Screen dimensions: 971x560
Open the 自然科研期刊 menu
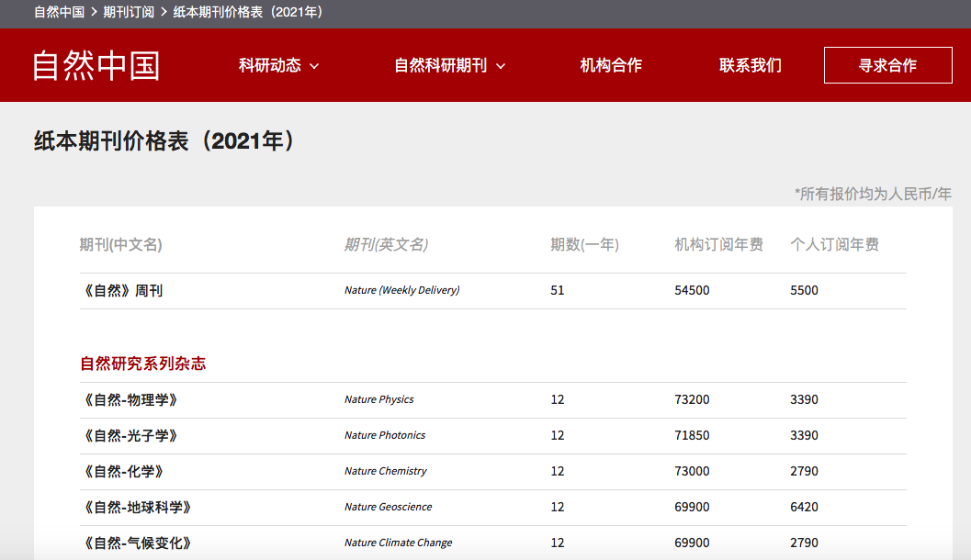[441, 65]
